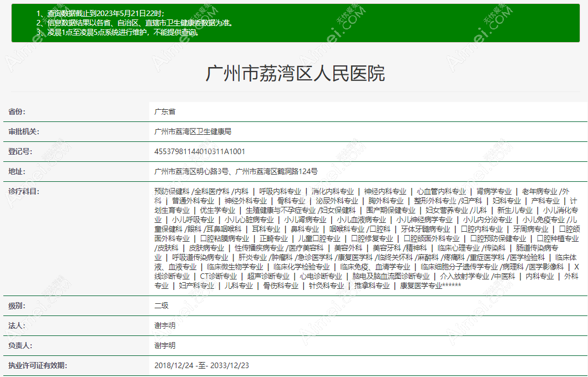Click validity dates 2018/12/24 -至- 2033/12/23
This screenshot has height=377, width=588.
pyautogui.click(x=201, y=365)
